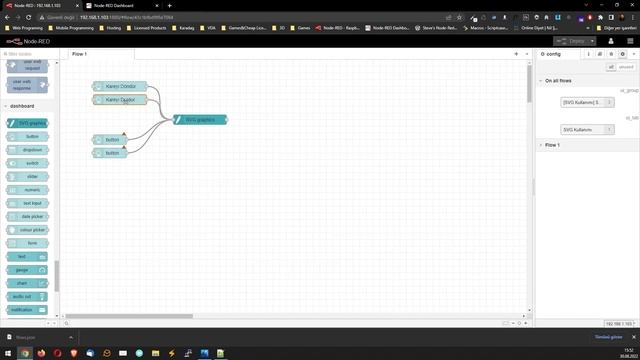This screenshot has width=640, height=360.
Task: Open the Hosting bookmarks folder
Action: (x=110, y=28)
